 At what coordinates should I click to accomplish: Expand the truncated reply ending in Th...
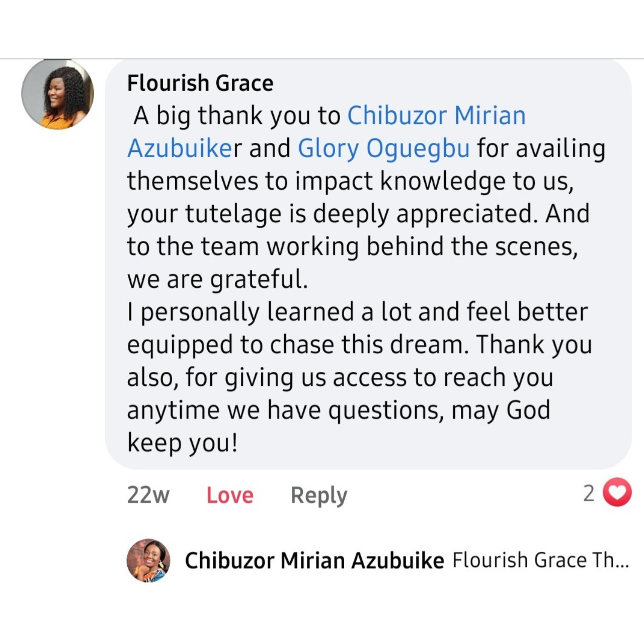(611, 560)
